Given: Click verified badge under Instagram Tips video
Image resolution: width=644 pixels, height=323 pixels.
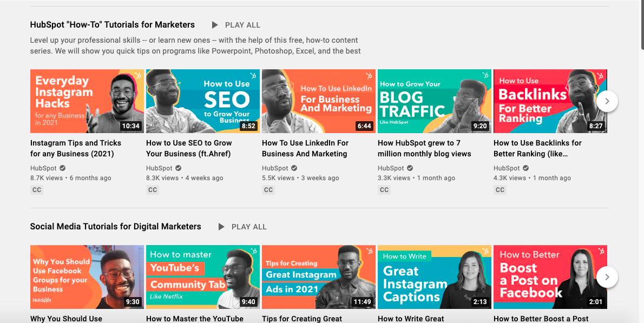Looking at the screenshot, I should [62, 168].
